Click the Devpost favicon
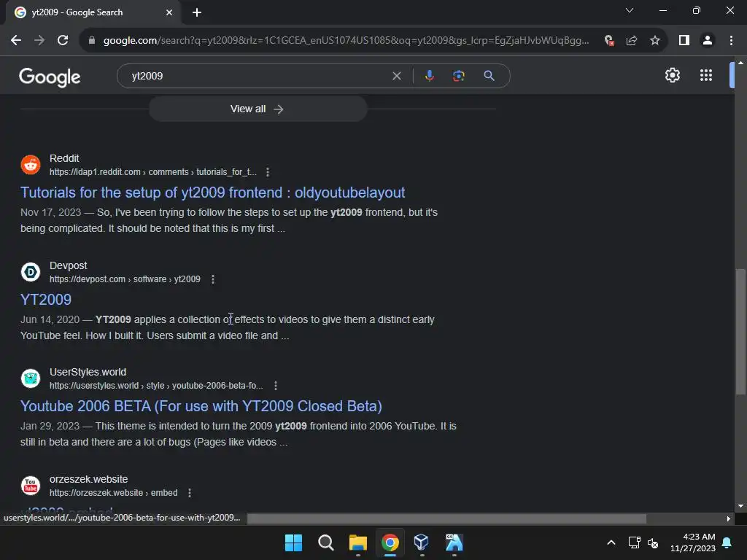Screen dimensions: 747x560 tap(31, 272)
